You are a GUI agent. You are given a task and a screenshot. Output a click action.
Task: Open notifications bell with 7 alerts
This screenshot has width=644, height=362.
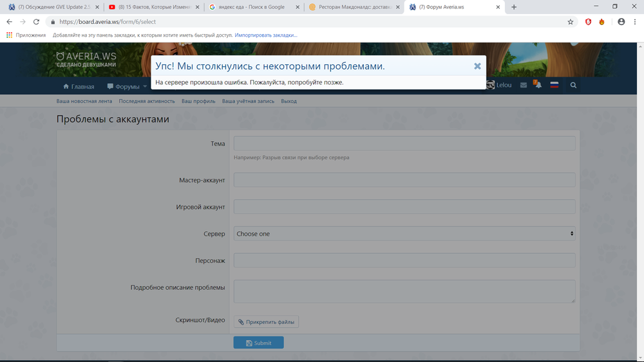(x=538, y=85)
